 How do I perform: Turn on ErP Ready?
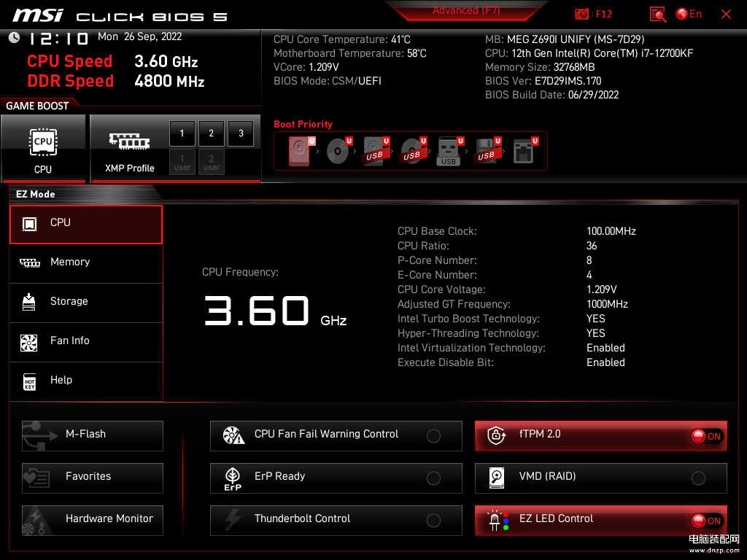tap(433, 478)
